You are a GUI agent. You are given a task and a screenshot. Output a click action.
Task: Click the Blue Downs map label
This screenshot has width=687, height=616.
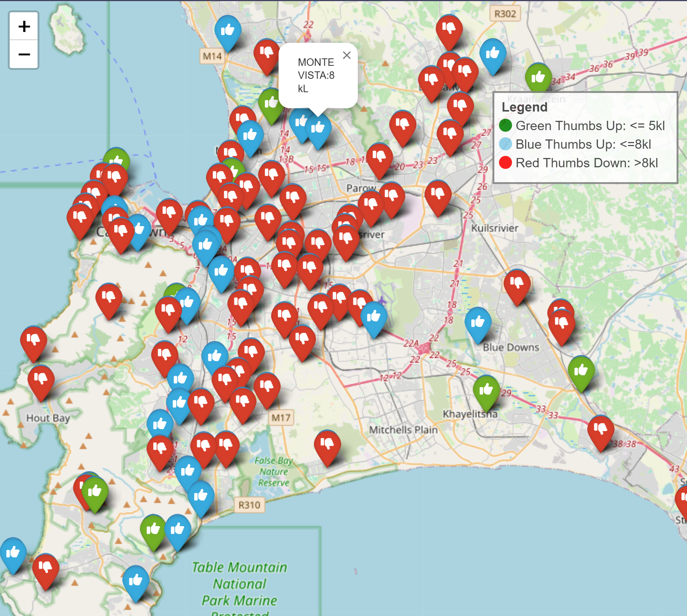point(511,347)
